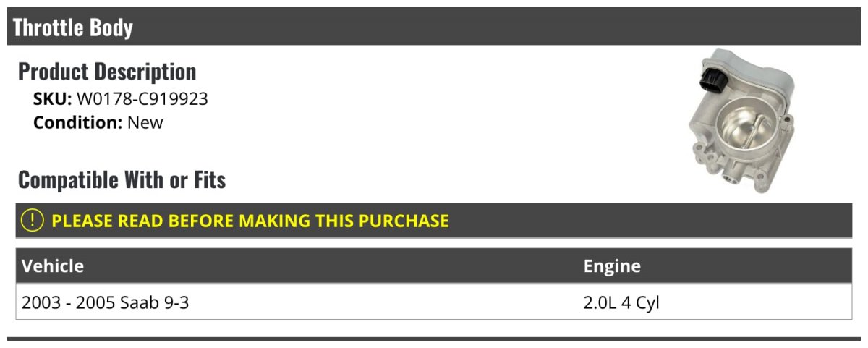Click the "Engine" column header
The height and width of the screenshot is (348, 868).
612,266
